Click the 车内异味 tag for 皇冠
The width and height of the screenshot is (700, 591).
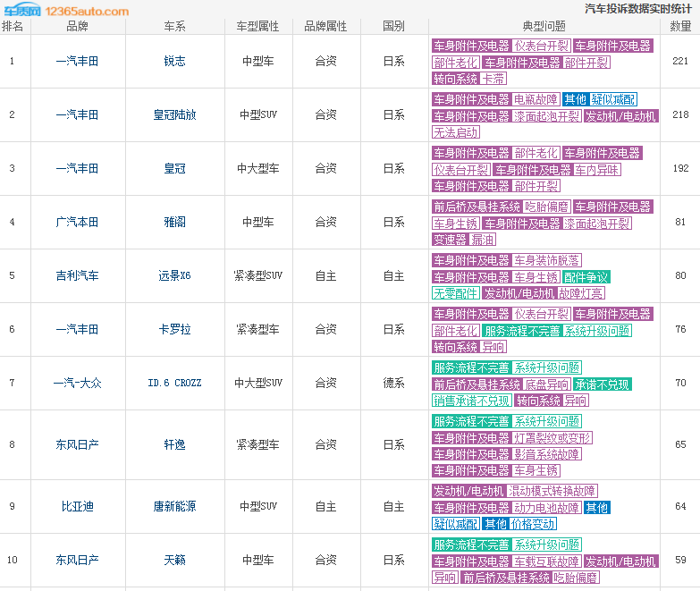(x=597, y=170)
